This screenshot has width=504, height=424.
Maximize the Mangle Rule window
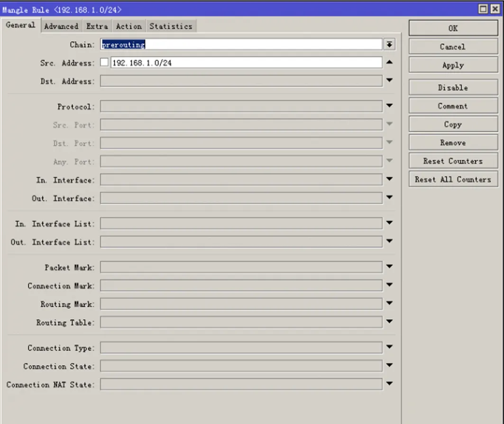pyautogui.click(x=483, y=9)
